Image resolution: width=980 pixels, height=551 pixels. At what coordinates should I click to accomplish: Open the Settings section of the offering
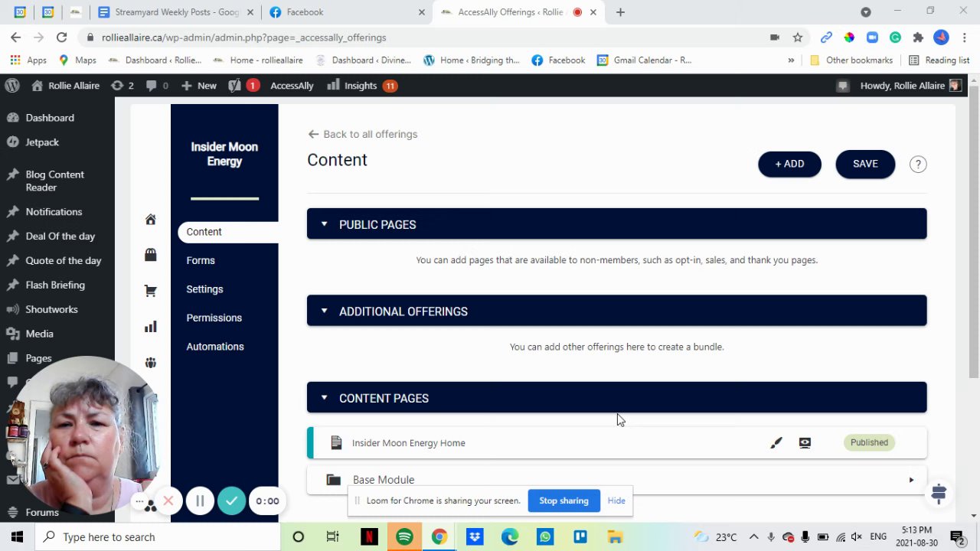204,289
